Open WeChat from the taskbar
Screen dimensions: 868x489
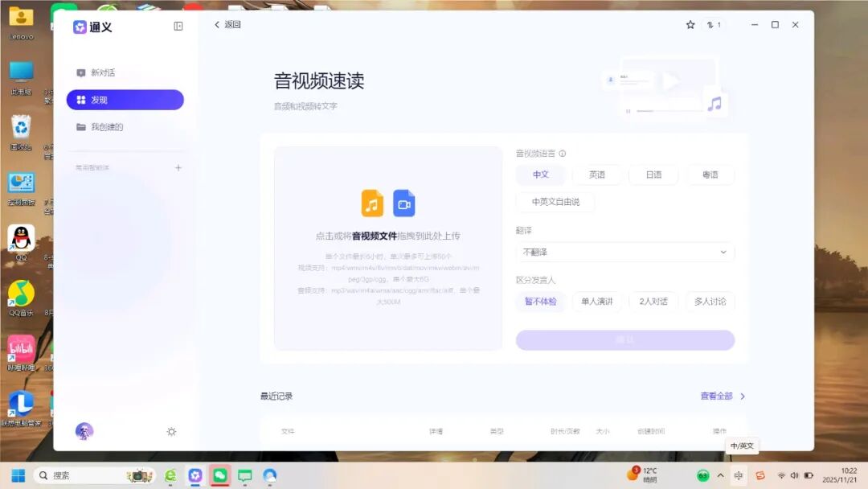tap(219, 475)
